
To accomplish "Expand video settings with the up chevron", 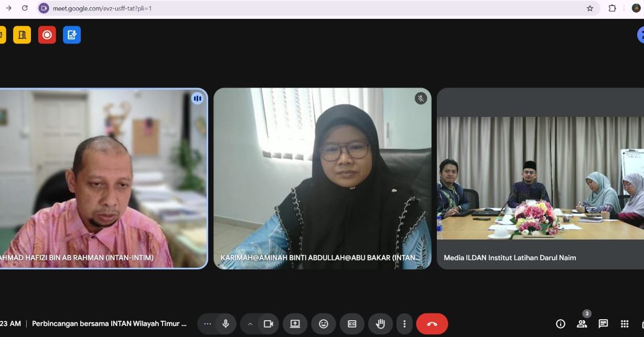I will (x=250, y=324).
